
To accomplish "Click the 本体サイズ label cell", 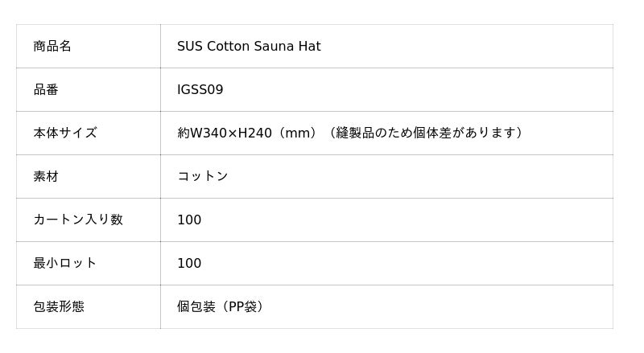I will point(65,133).
